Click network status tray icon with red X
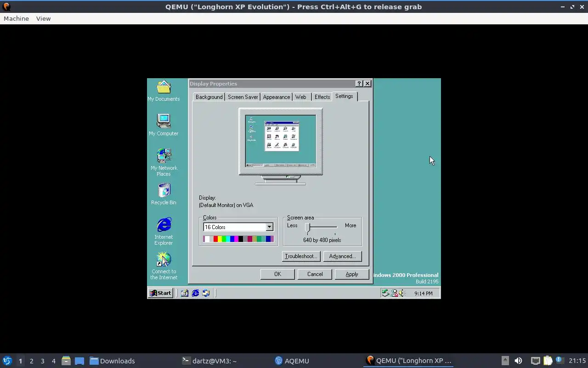Image resolution: width=588 pixels, height=368 pixels. (x=394, y=293)
